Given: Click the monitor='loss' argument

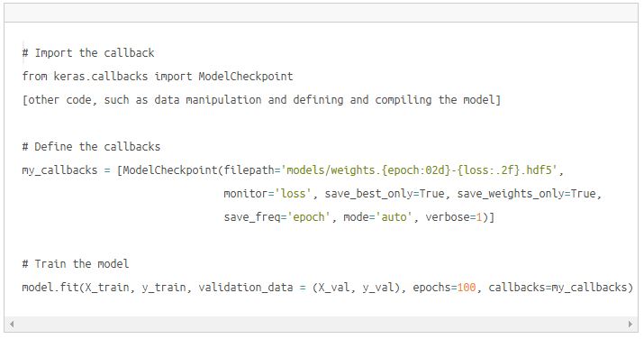Looking at the screenshot, I should click(x=268, y=194).
